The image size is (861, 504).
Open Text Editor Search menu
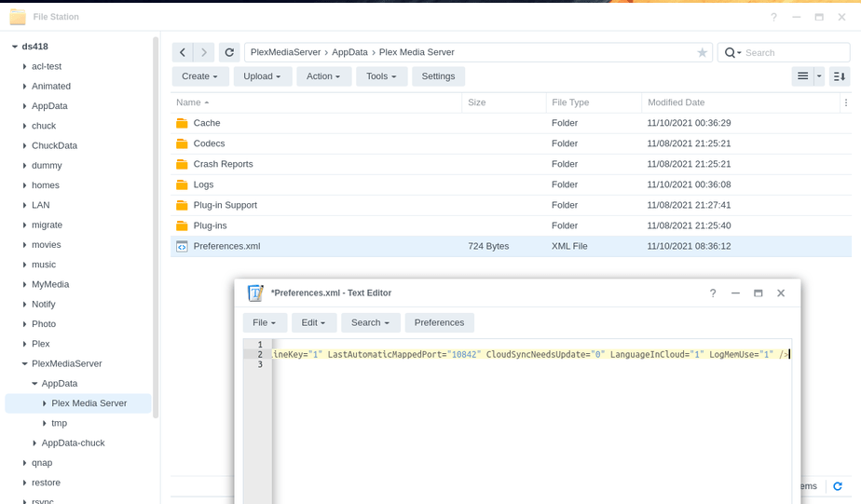point(370,323)
